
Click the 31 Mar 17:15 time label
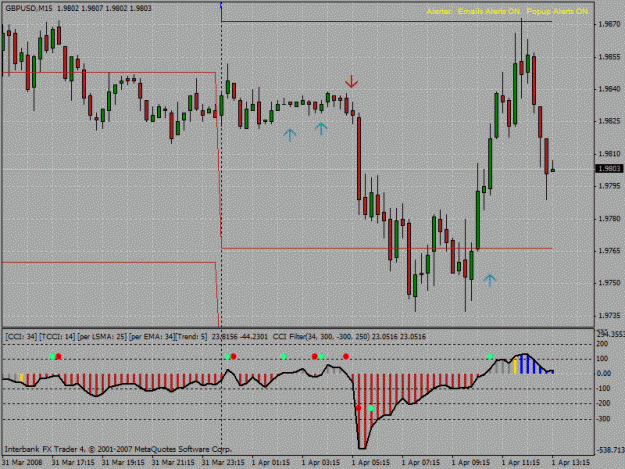point(73,463)
